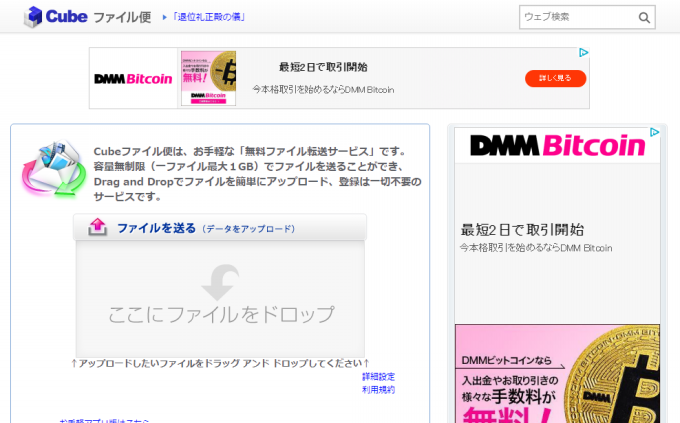This screenshot has height=423, width=680.
Task: Click the gray curved arrow in drop zone
Action: 220,282
